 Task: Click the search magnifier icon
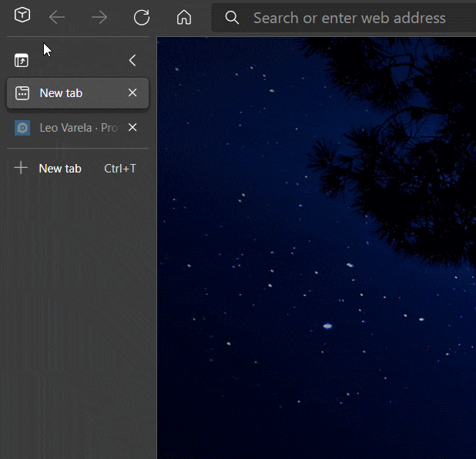coord(232,18)
